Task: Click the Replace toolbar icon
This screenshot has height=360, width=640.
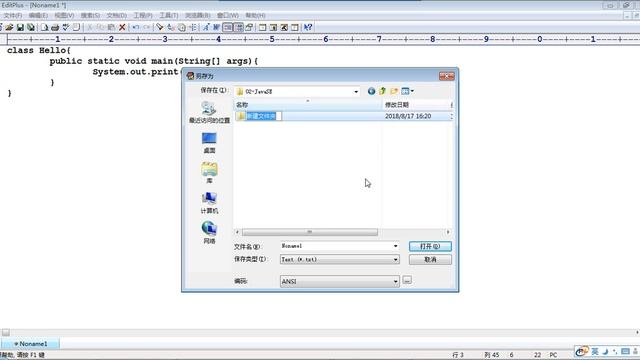Action: pyautogui.click(x=171, y=27)
